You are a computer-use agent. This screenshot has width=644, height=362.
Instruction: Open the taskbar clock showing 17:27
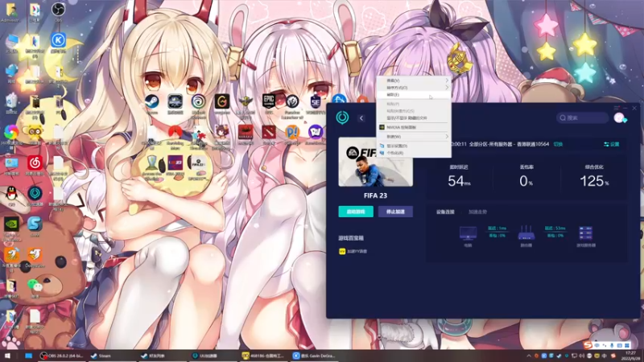tap(630, 356)
